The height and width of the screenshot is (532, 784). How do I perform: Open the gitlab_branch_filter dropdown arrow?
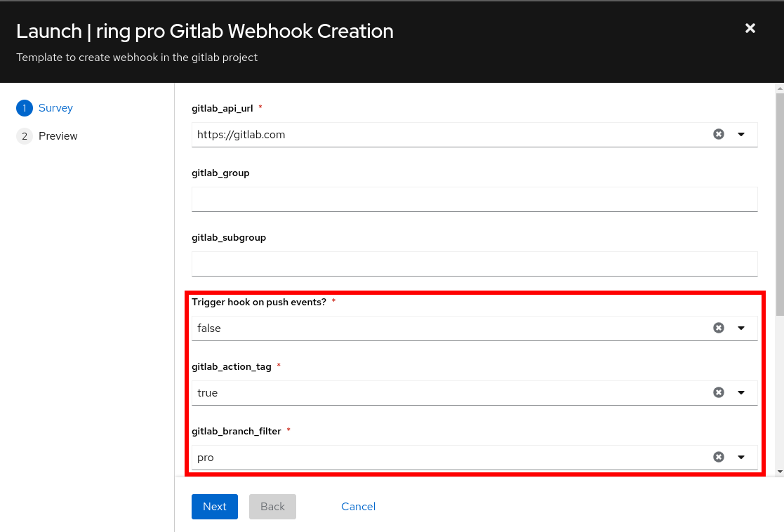pyautogui.click(x=741, y=456)
